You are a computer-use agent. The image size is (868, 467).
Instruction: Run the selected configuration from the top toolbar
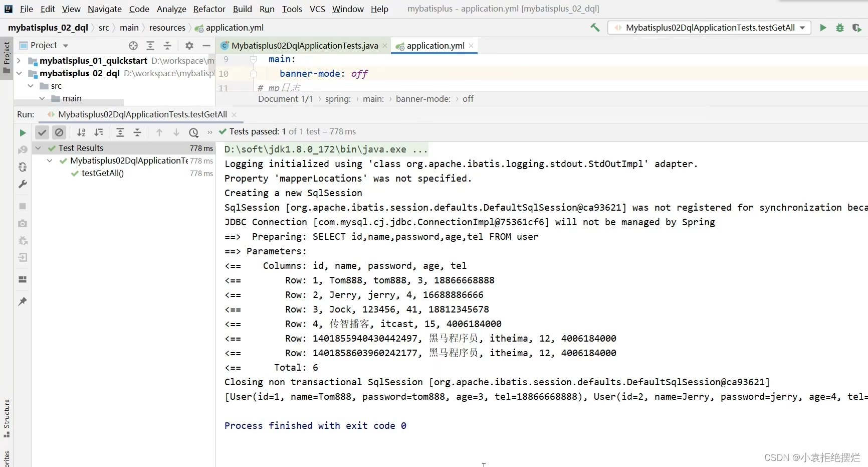(x=823, y=28)
